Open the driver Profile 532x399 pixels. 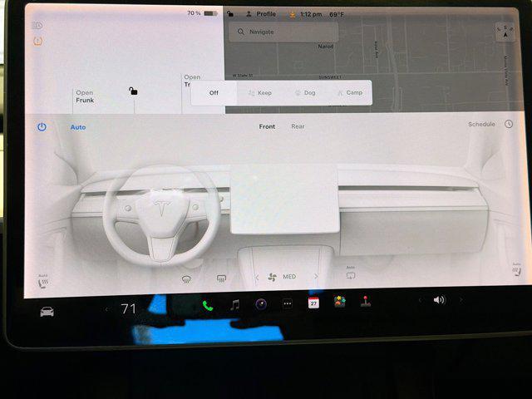260,14
